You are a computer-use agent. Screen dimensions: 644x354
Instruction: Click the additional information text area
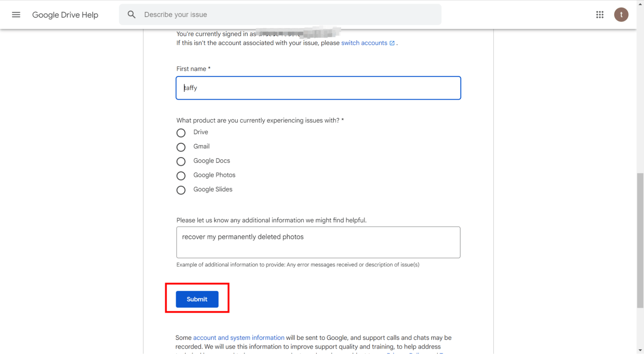point(318,242)
